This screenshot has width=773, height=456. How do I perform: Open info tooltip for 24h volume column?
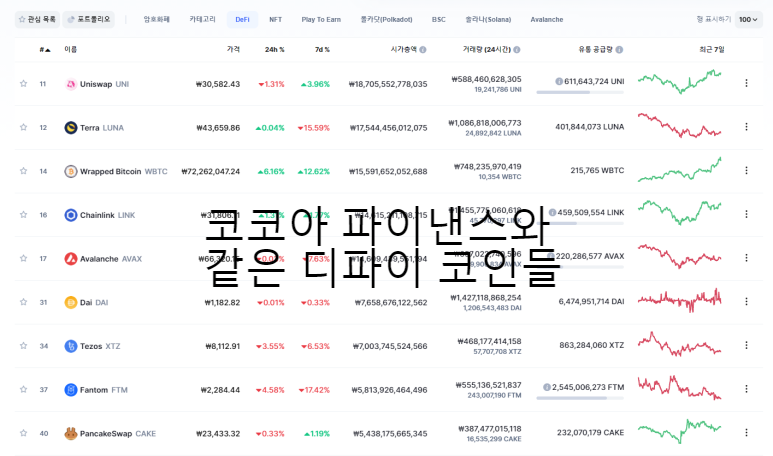(x=517, y=50)
